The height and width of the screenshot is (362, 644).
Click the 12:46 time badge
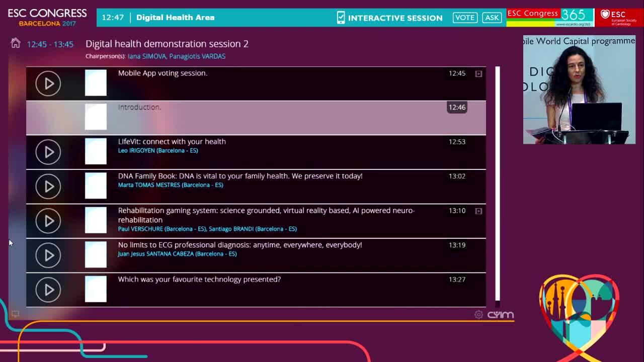click(x=457, y=107)
